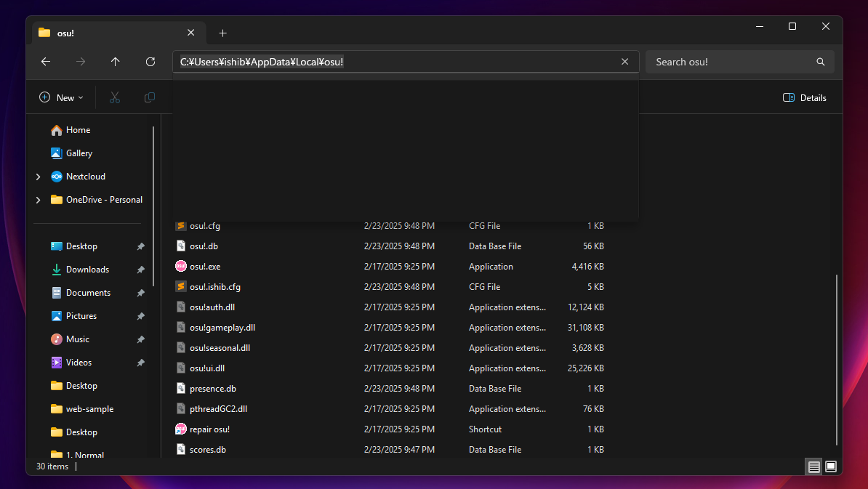The image size is (868, 489).
Task: Toggle the Details pane
Action: point(804,98)
